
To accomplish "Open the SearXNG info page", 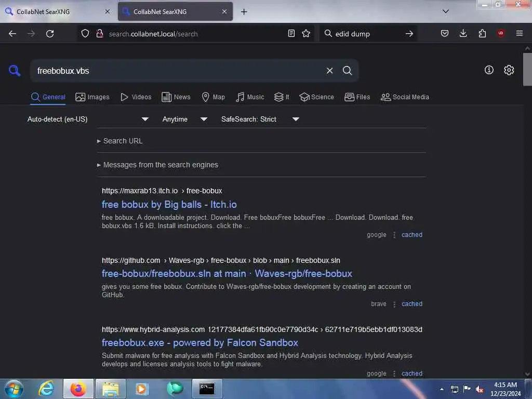I will coord(489,70).
